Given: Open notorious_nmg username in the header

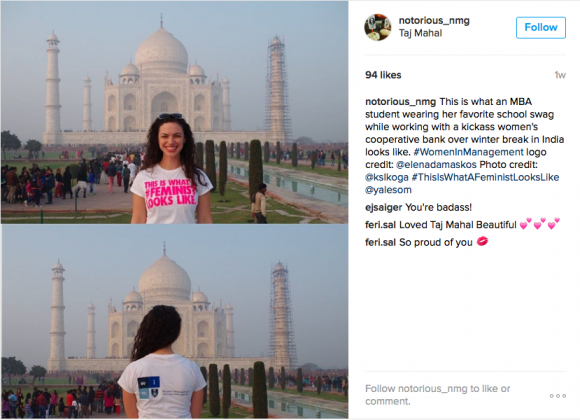Looking at the screenshot, I should 434,20.
